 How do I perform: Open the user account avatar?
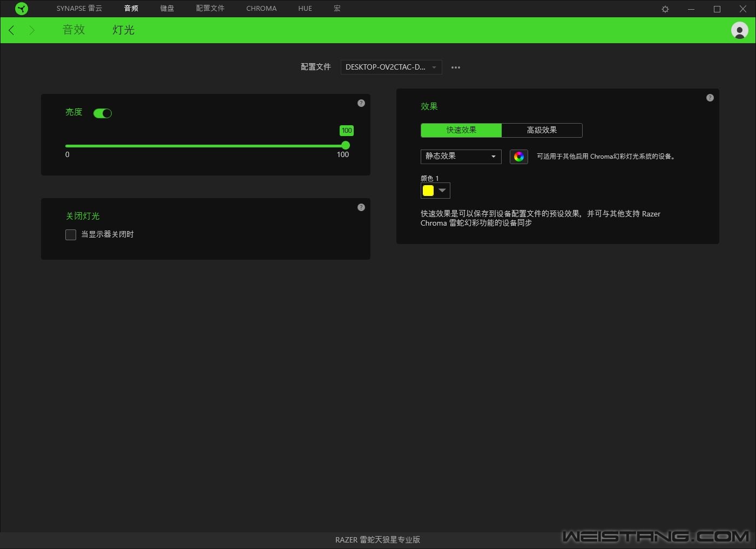click(x=740, y=30)
